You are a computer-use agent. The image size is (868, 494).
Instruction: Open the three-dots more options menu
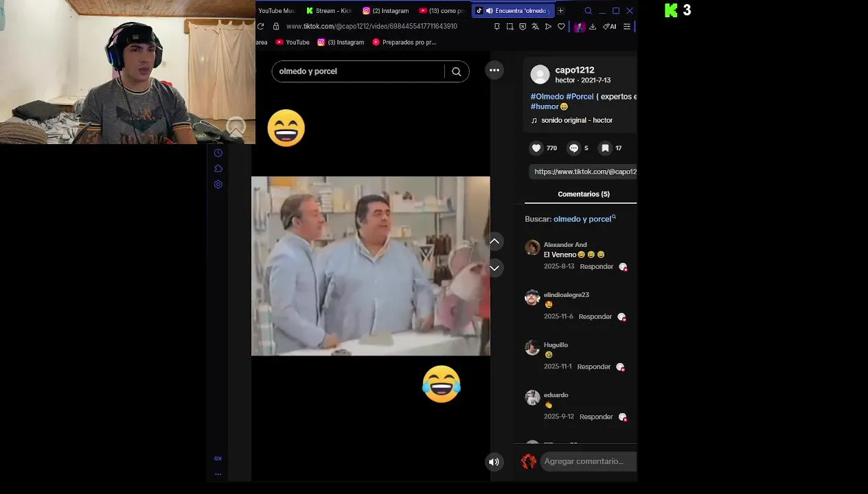point(494,70)
